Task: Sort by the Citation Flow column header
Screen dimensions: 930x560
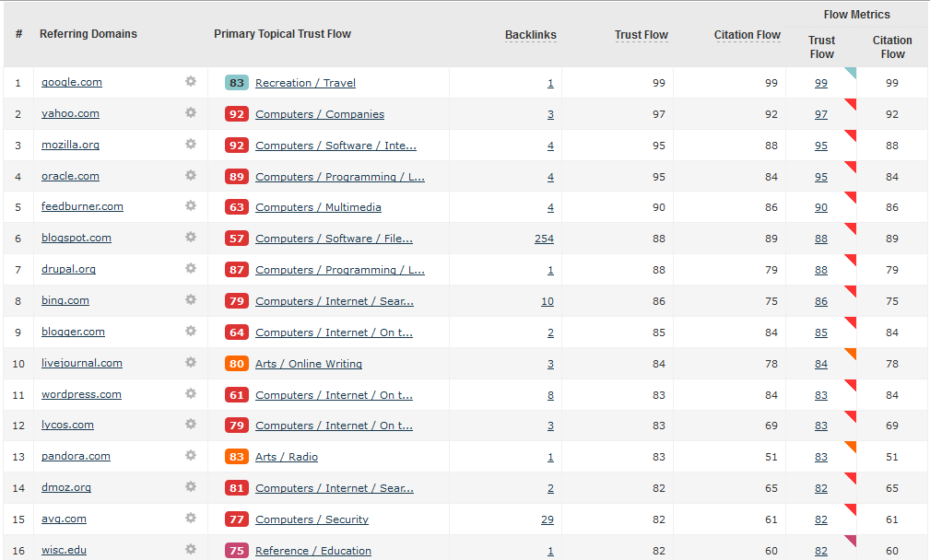Action: (748, 35)
